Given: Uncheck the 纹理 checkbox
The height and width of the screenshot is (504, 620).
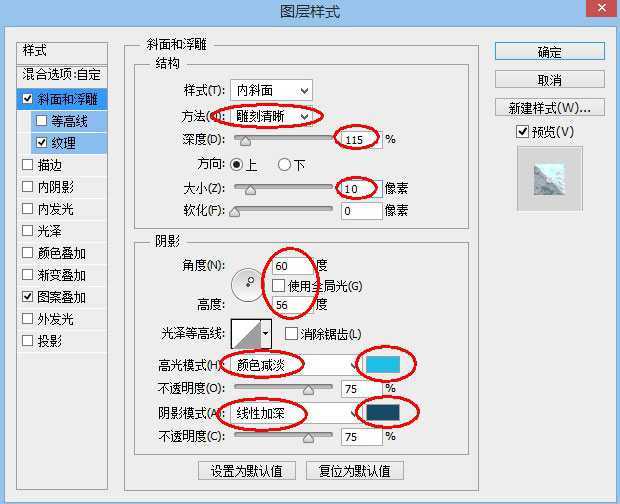Looking at the screenshot, I should pos(42,142).
